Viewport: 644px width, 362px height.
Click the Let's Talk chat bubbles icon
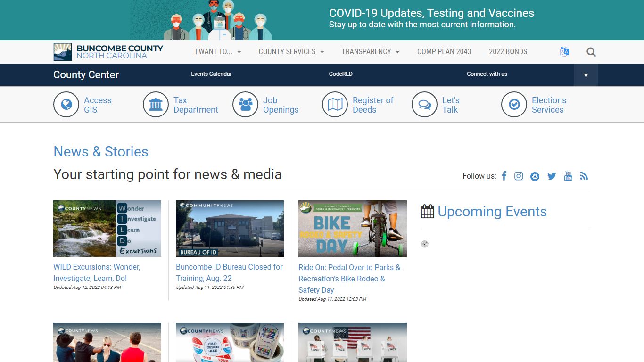point(424,105)
